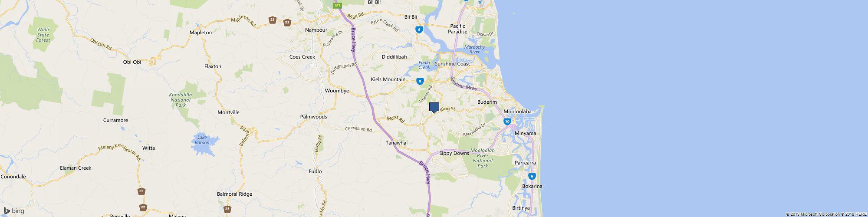This screenshot has height=217, width=868.
Task: Click the Lake Baroon water label
Action: coord(202,140)
